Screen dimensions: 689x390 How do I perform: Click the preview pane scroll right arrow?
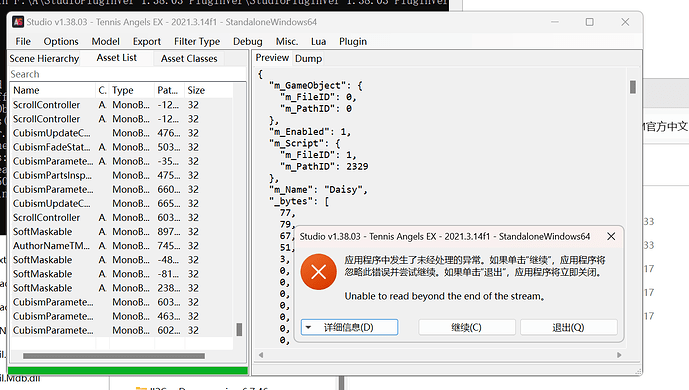tap(619, 355)
